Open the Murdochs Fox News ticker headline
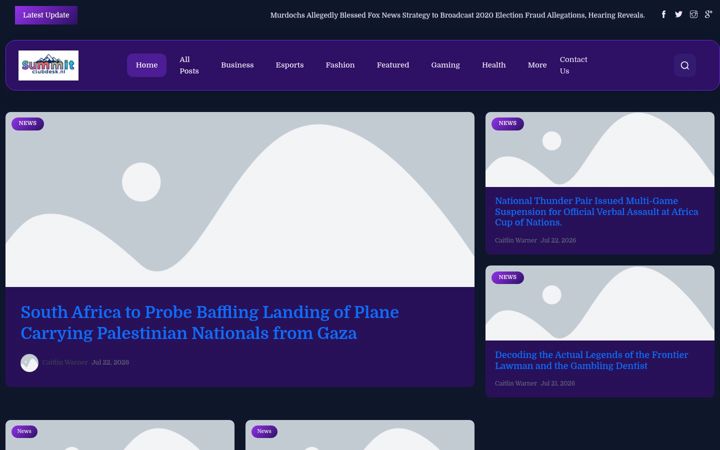Image resolution: width=720 pixels, height=450 pixels. pos(457,15)
